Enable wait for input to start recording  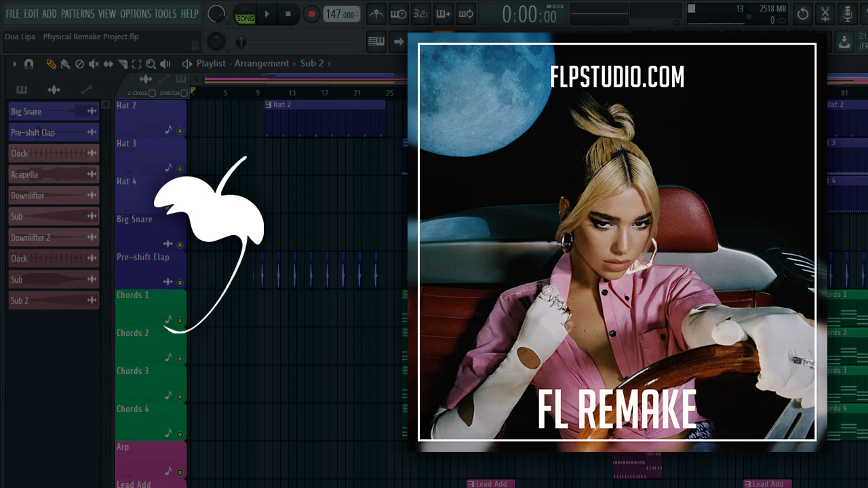coord(399,14)
